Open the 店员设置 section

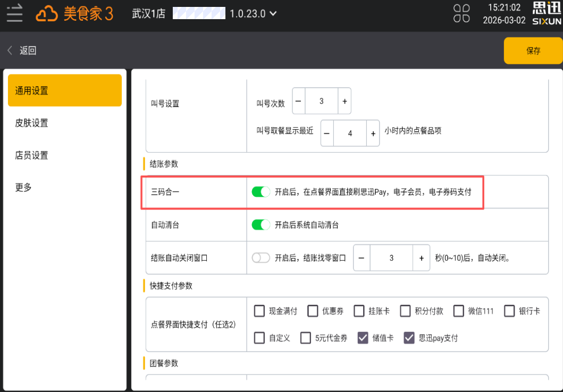[32, 155]
